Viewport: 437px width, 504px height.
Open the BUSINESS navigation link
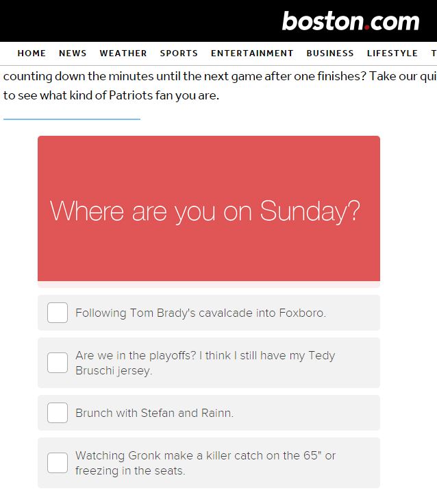click(330, 53)
